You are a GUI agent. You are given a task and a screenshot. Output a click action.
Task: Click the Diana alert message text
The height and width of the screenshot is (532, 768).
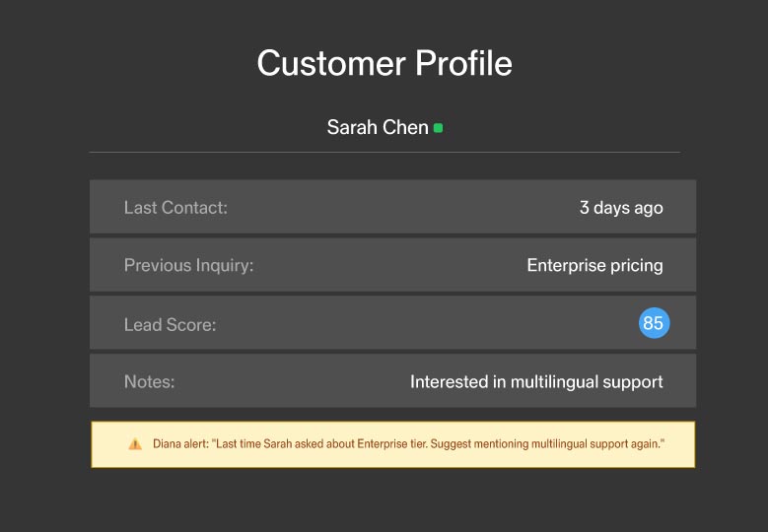(408, 444)
